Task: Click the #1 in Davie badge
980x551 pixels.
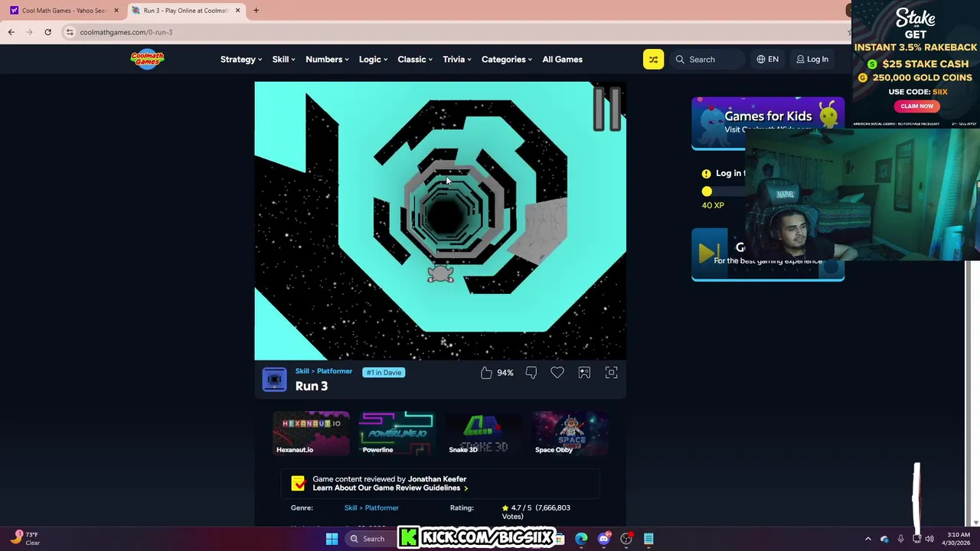Action: [x=383, y=373]
